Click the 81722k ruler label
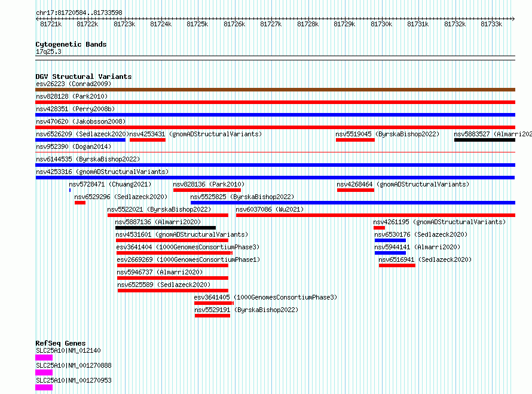Viewport: 532px width, 394px height. (87, 24)
